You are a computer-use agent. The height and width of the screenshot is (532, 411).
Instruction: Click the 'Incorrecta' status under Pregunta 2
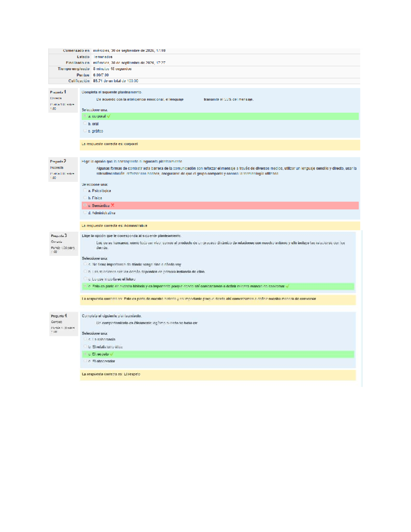pos(57,168)
